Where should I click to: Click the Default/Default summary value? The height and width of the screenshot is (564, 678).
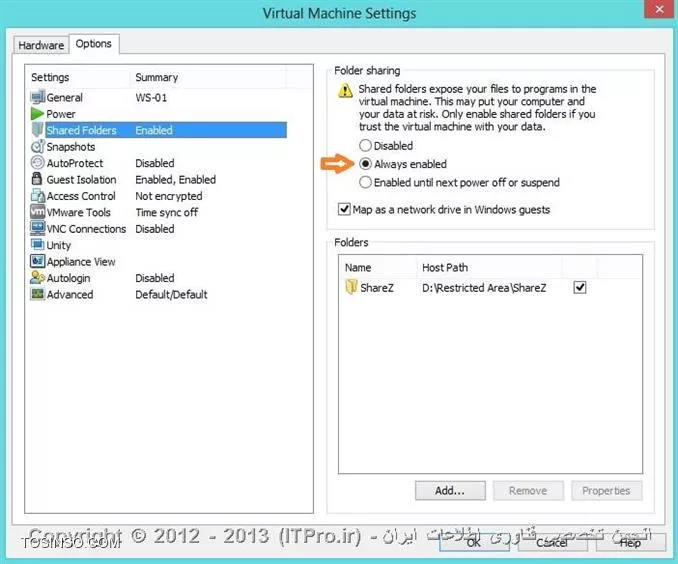pyautogui.click(x=171, y=295)
